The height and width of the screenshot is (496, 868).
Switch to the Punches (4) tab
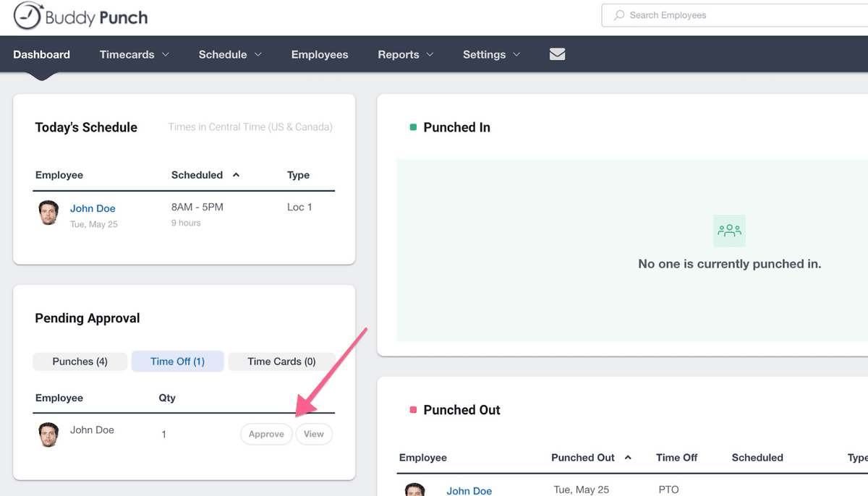click(x=80, y=362)
